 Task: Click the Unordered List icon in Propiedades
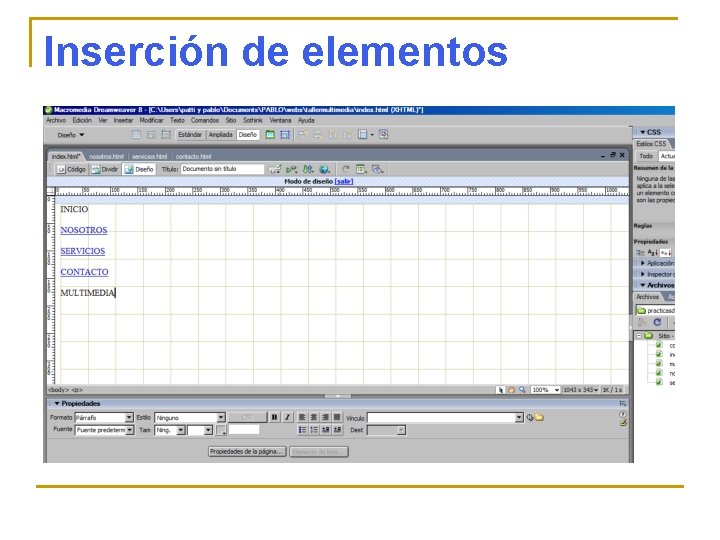pos(302,430)
